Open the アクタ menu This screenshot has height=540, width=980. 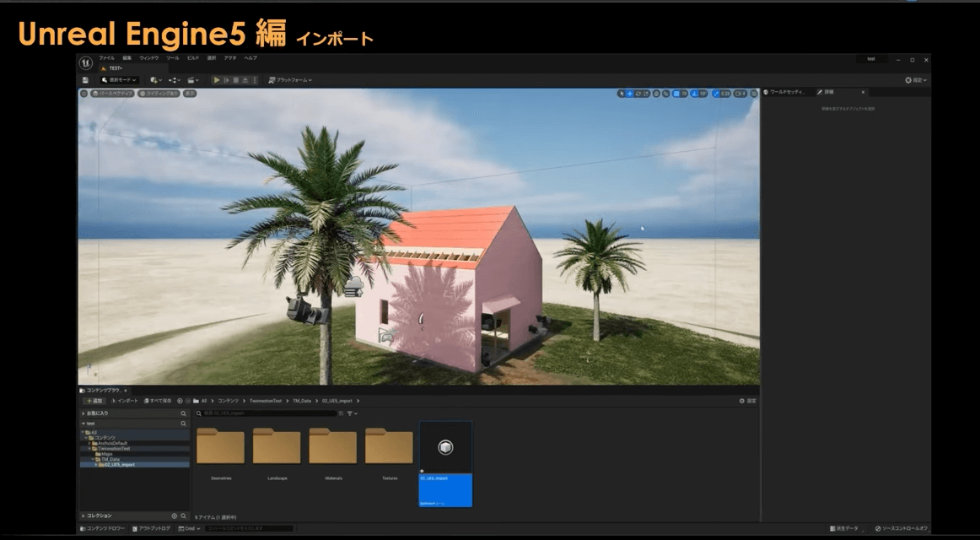(230, 58)
